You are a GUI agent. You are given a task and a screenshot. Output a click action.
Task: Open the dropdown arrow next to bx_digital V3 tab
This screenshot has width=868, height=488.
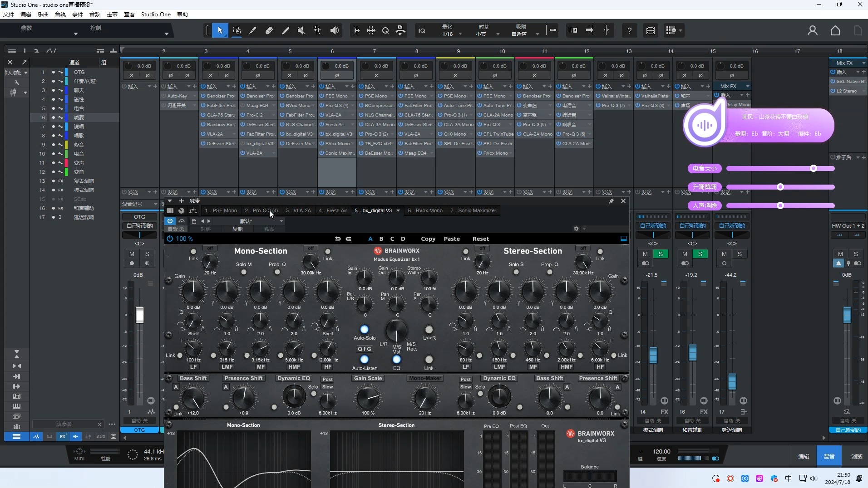pos(398,210)
